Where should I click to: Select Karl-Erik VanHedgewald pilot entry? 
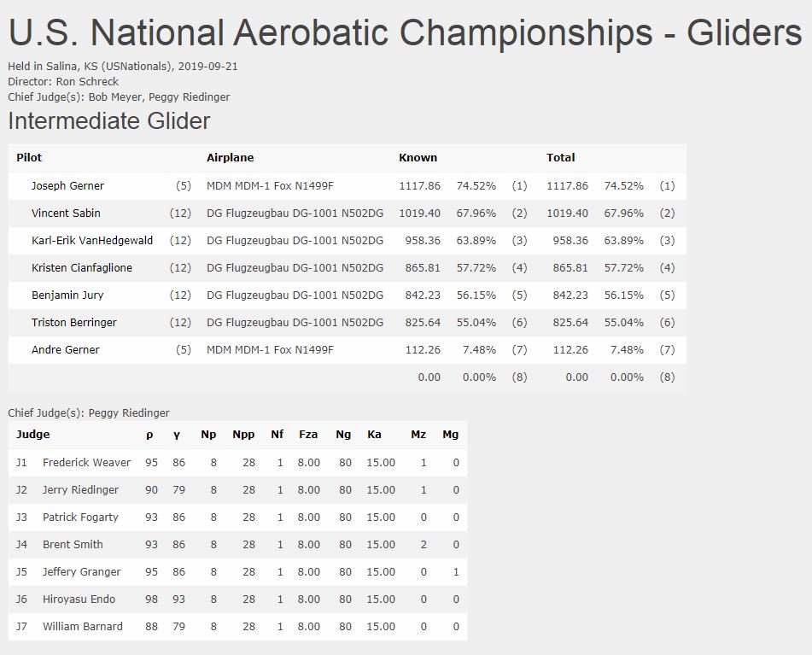pyautogui.click(x=92, y=241)
